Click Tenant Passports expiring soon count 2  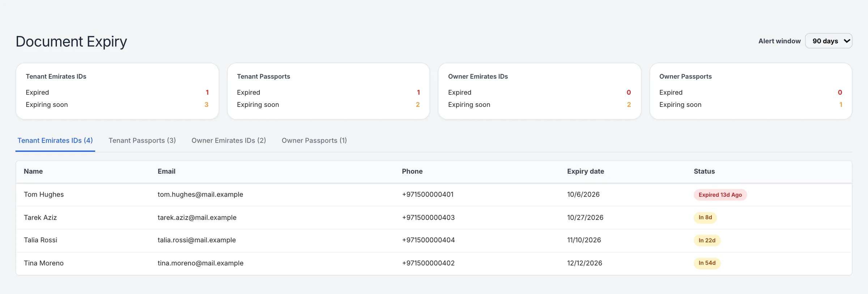coord(418,105)
